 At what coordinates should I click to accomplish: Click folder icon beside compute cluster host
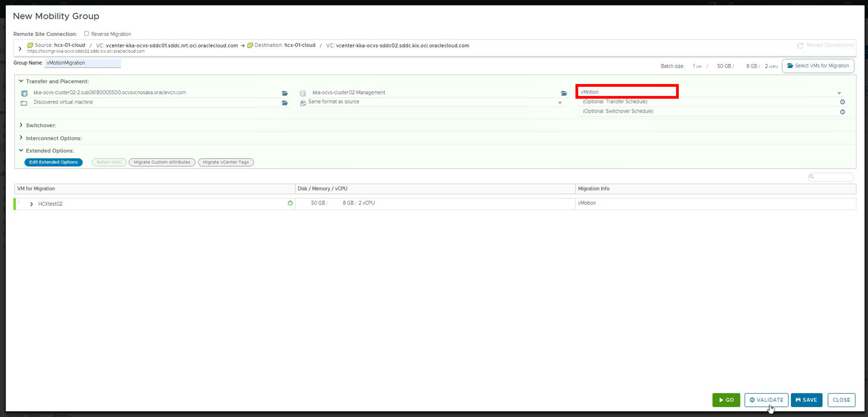(x=285, y=93)
